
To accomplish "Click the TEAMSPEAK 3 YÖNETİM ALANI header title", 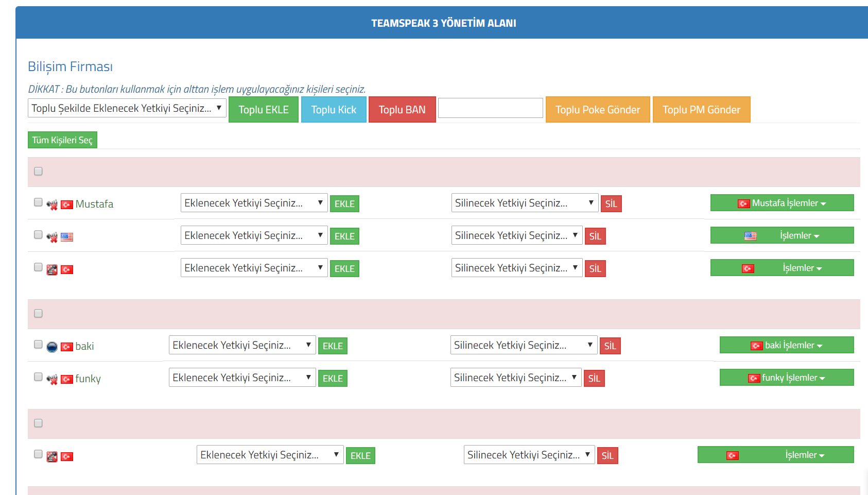I will (x=444, y=23).
